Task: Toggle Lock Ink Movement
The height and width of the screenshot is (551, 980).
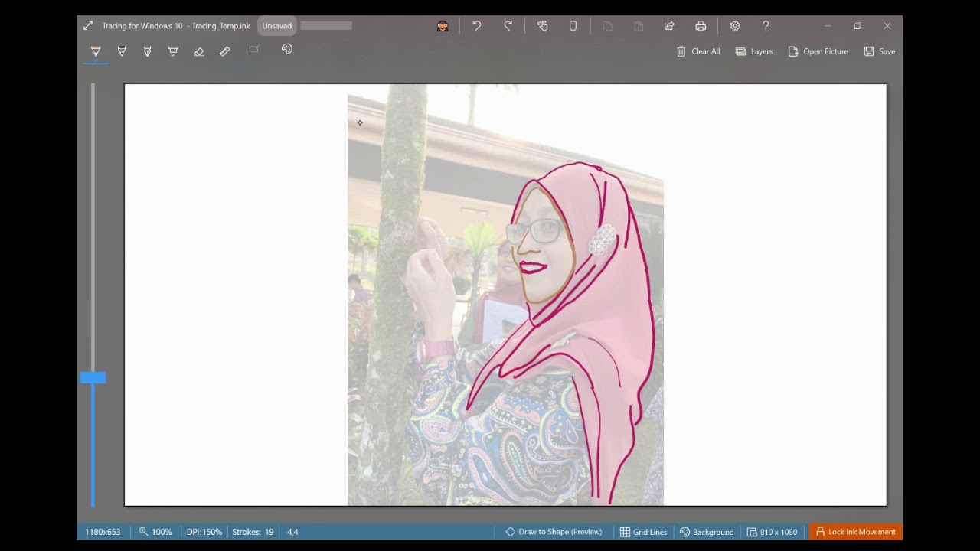Action: (x=855, y=532)
